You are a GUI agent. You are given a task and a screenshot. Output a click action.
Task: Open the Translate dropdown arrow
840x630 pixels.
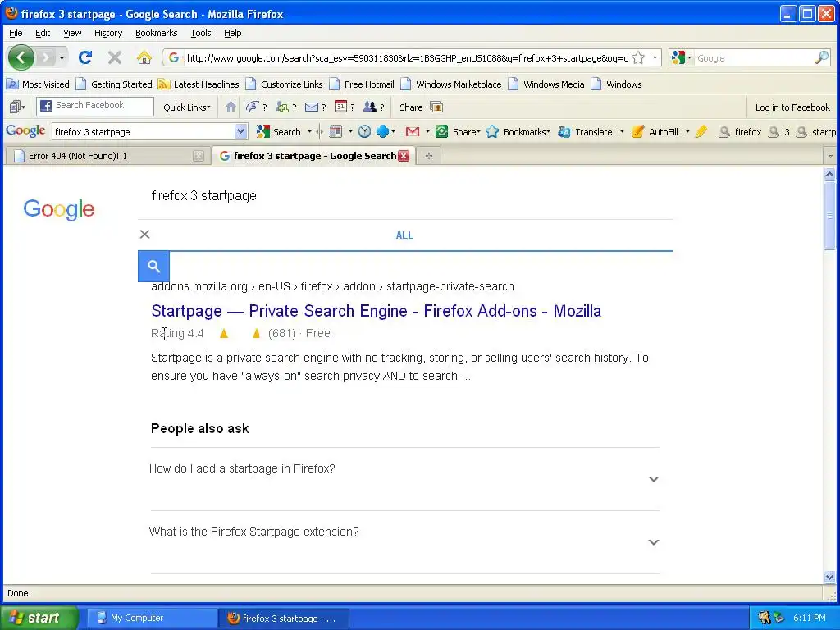622,132
